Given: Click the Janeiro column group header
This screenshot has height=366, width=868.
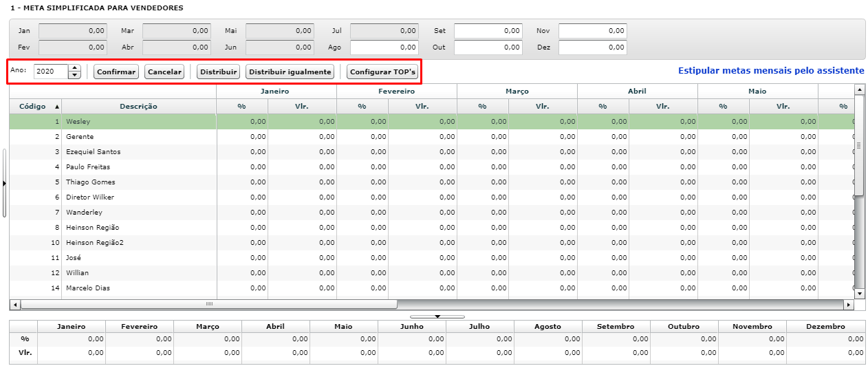Looking at the screenshot, I should (276, 91).
